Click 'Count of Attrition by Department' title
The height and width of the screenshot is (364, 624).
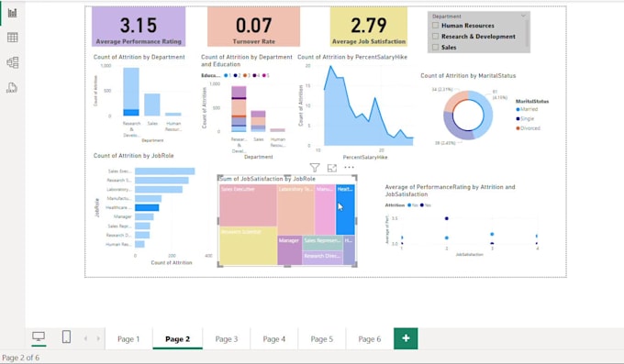139,57
